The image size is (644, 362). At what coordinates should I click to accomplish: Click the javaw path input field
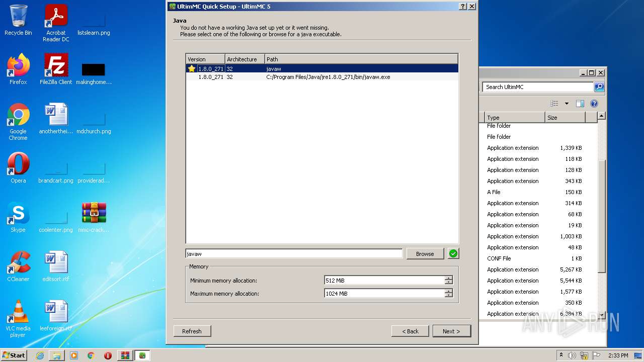coord(294,253)
